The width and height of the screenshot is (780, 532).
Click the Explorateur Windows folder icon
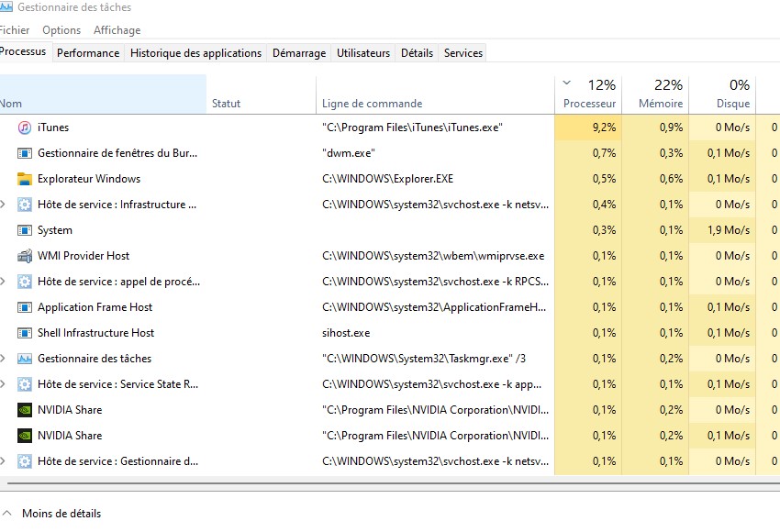pyautogui.click(x=25, y=179)
